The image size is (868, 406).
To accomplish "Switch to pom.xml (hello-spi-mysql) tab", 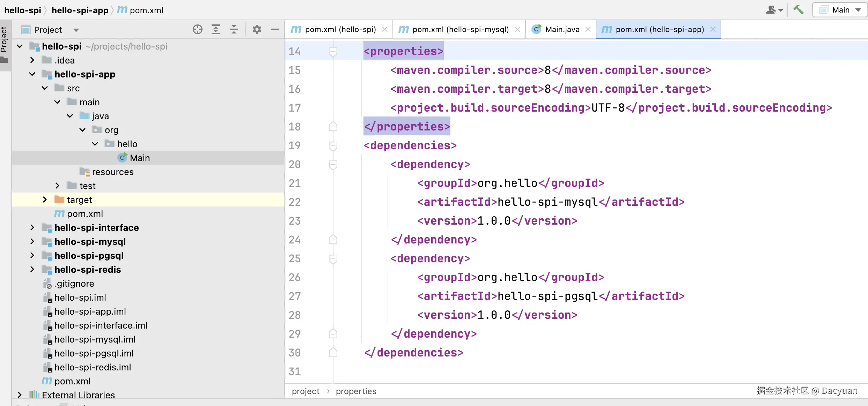I will coord(460,30).
